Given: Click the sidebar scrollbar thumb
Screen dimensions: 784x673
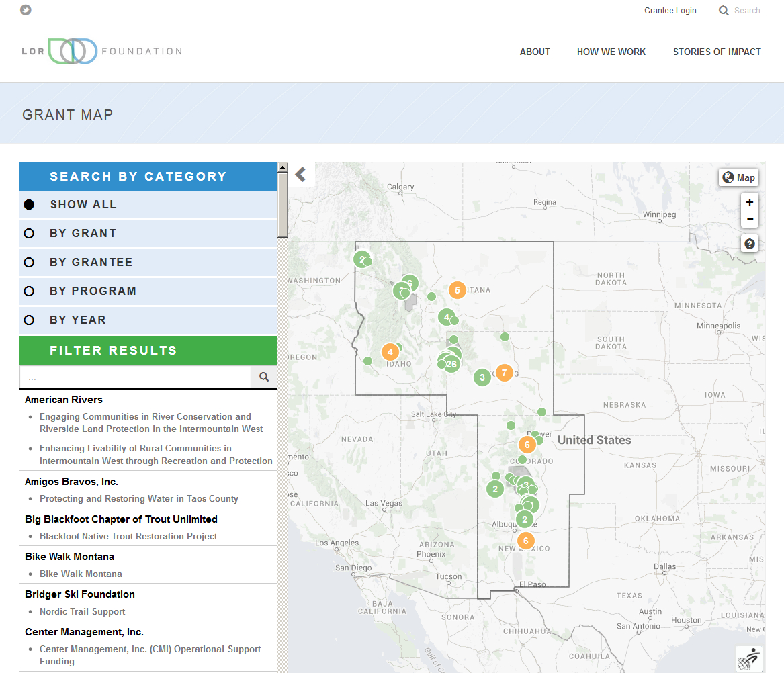Looking at the screenshot, I should point(283,205).
